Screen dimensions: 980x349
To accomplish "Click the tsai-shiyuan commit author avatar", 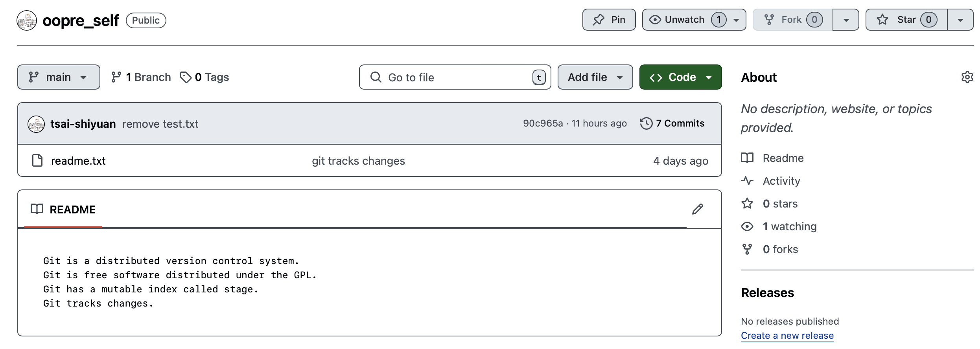I will [36, 124].
